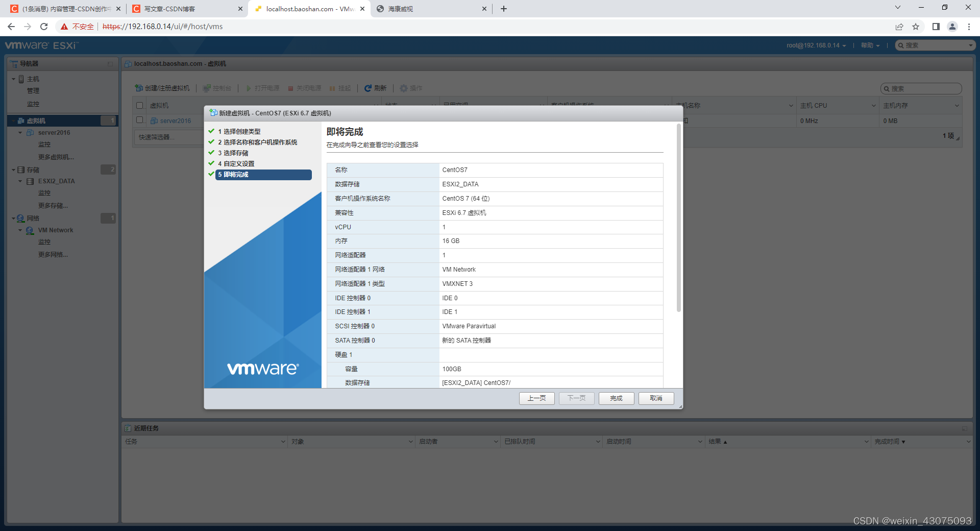The image size is (980, 531).
Task: Click the 主机 host icon in navigator
Action: pyautogui.click(x=21, y=79)
